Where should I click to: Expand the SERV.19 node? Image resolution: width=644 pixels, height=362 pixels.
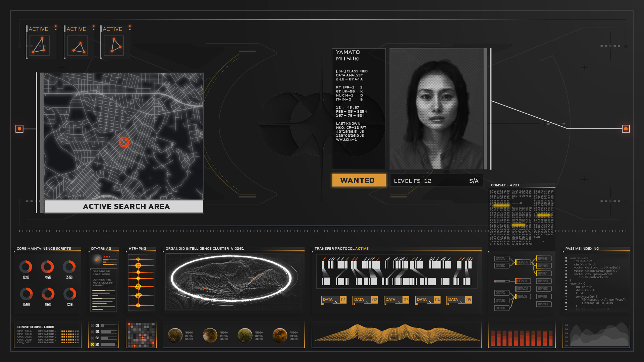(523, 296)
